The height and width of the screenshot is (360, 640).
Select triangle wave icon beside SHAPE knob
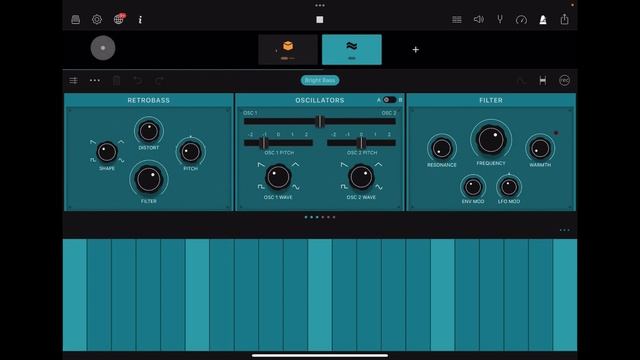coord(121,142)
